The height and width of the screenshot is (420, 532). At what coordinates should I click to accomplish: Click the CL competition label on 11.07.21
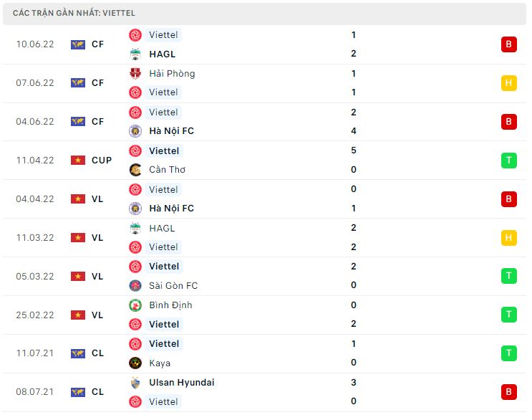click(97, 353)
